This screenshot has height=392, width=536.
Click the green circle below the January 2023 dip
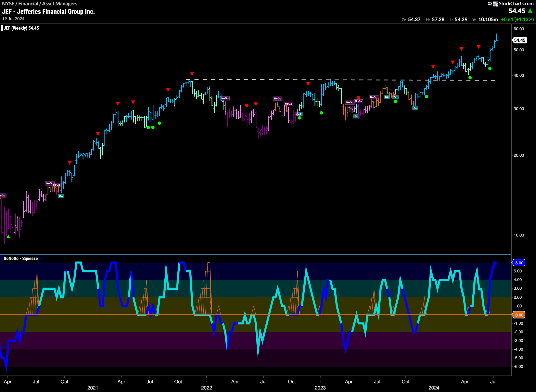point(321,113)
